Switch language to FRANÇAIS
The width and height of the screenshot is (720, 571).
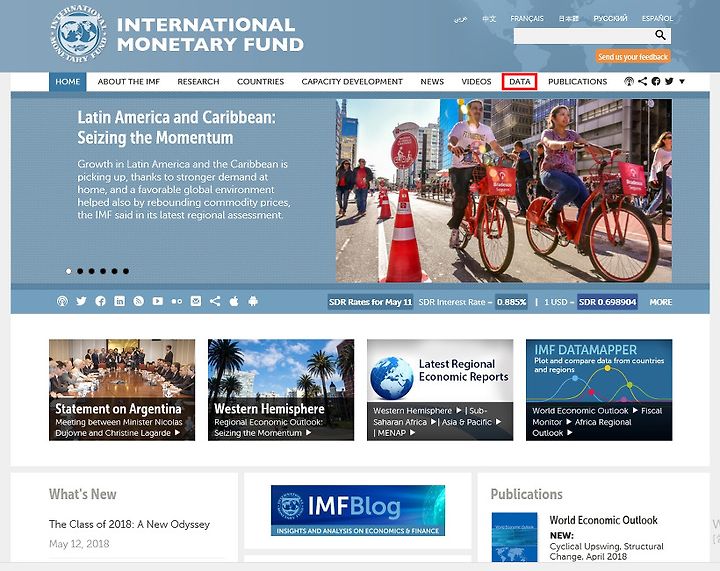[x=527, y=19]
